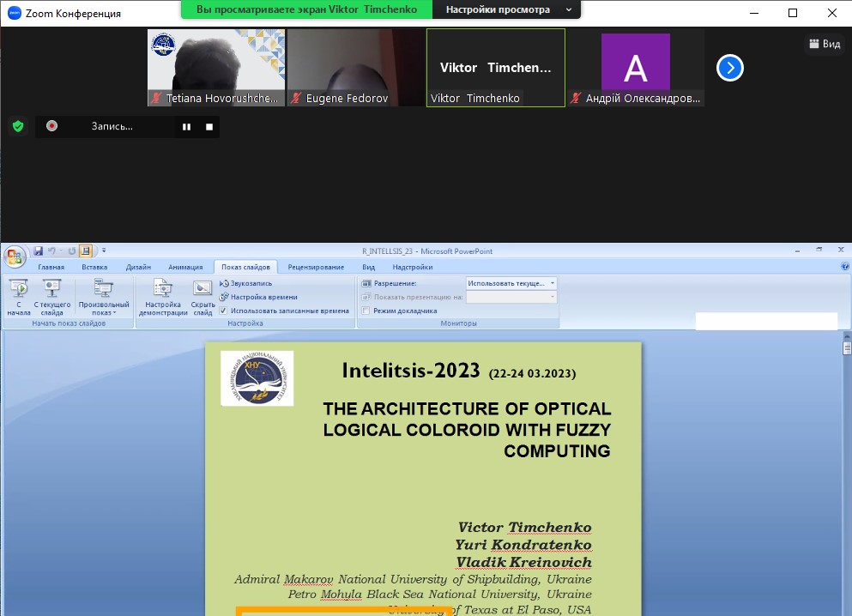The width and height of the screenshot is (852, 616).
Task: Switch to the Анимация ribbon tab
Action: [185, 267]
